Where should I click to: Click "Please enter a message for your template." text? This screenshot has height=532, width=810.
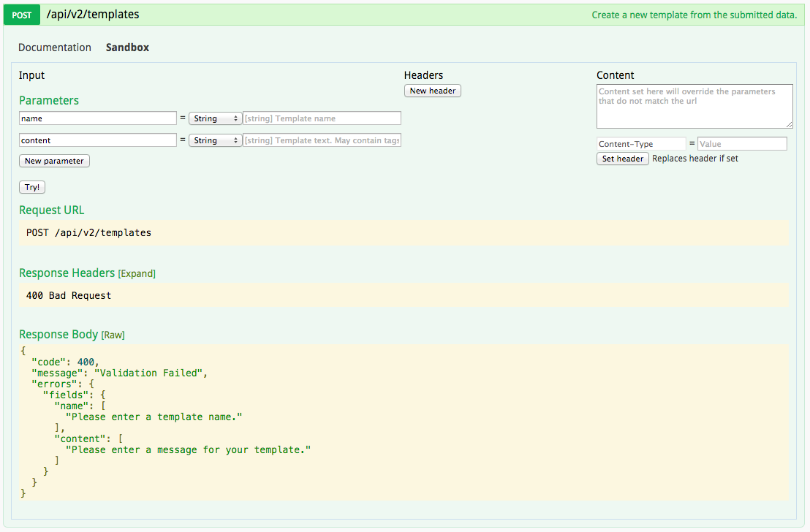(x=188, y=450)
